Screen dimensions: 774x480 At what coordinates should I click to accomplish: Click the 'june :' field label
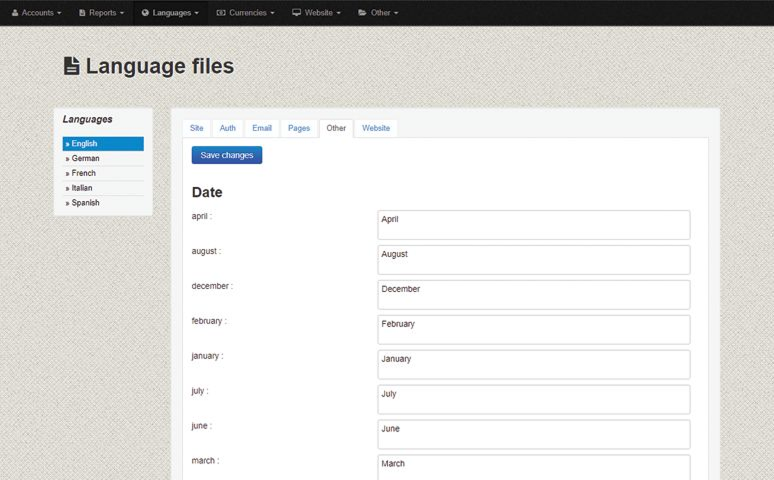(202, 426)
